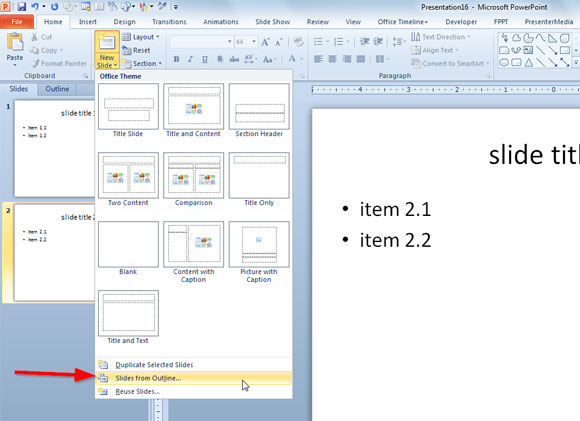Click the Columns icon
The height and width of the screenshot is (421, 580).
coord(381,59)
